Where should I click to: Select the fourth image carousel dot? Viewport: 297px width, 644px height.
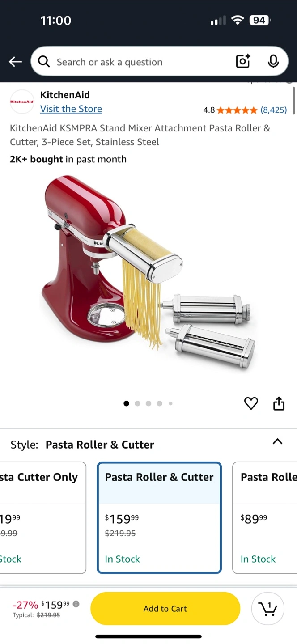pyautogui.click(x=159, y=403)
